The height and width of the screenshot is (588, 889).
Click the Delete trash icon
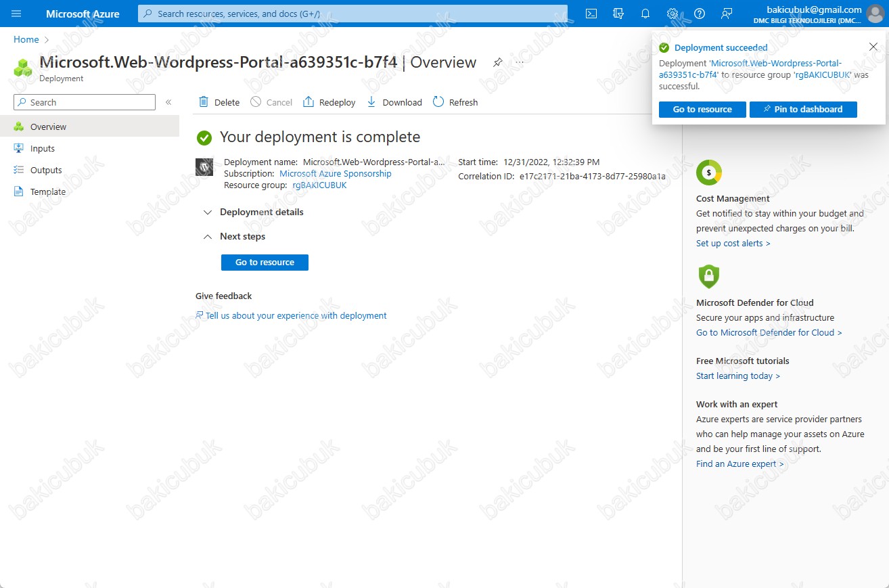pyautogui.click(x=204, y=102)
